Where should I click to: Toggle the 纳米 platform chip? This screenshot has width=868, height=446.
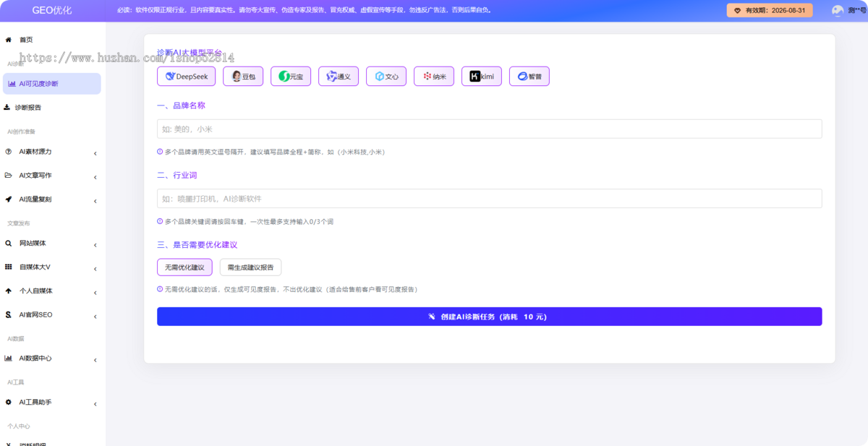pos(434,76)
